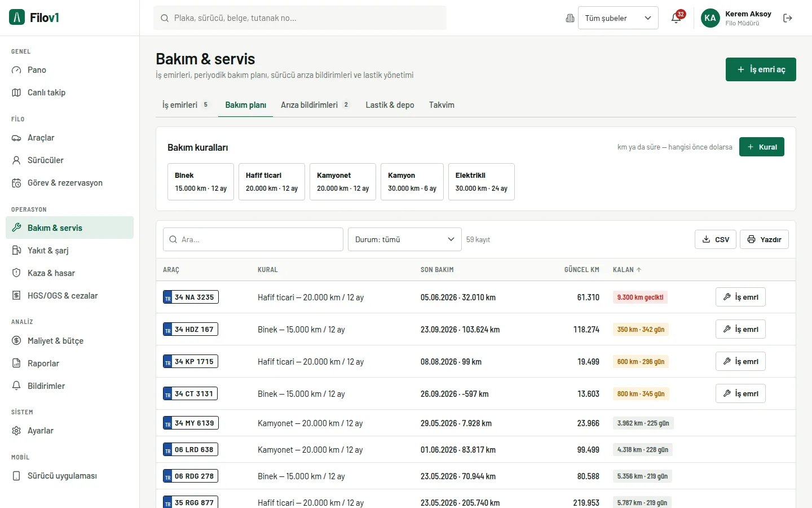Create İş emri for 34 HDZ 167
The width and height of the screenshot is (812, 508).
pyautogui.click(x=740, y=329)
